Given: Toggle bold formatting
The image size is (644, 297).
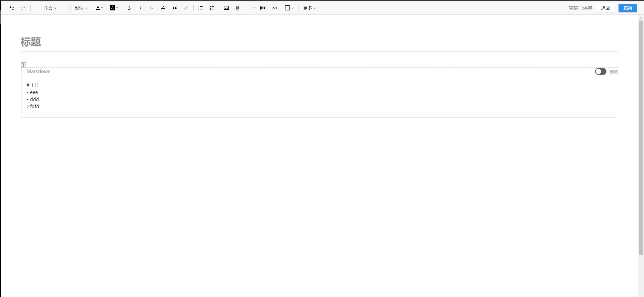Looking at the screenshot, I should tap(129, 8).
